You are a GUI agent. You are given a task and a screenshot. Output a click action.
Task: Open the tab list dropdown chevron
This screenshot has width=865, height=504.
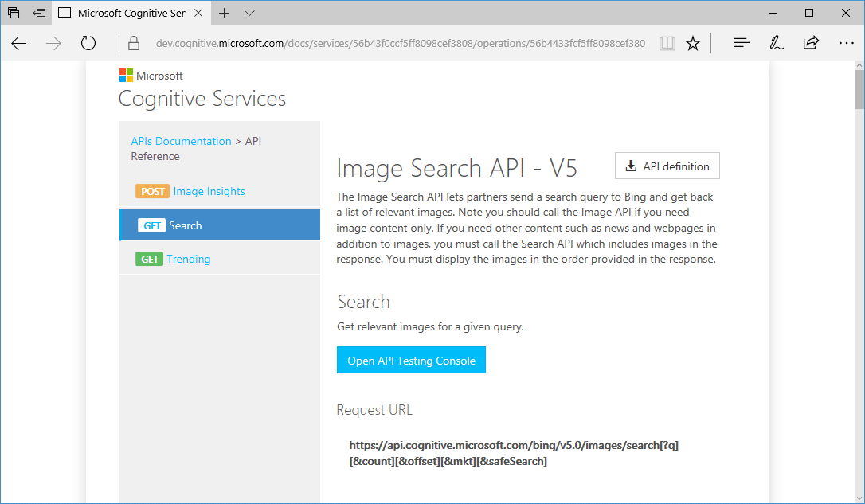click(250, 13)
